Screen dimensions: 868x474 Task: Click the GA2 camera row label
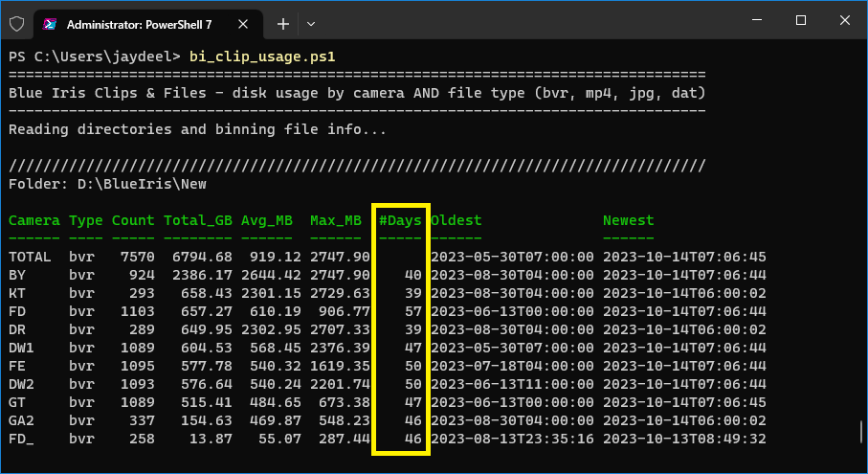22,420
